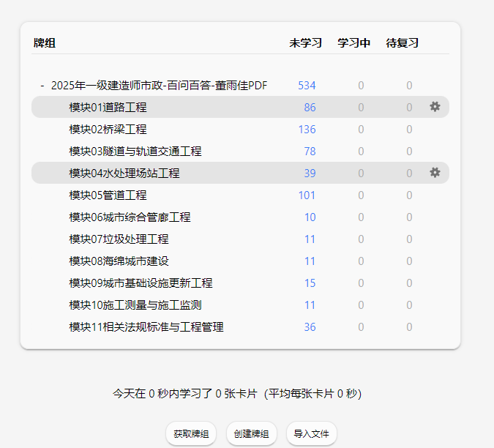Open 模块09城市基础设施更新工程 deck

pyautogui.click(x=141, y=283)
